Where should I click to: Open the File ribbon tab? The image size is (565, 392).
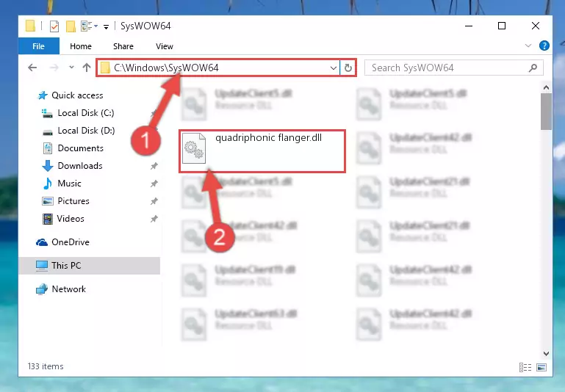tap(38, 46)
